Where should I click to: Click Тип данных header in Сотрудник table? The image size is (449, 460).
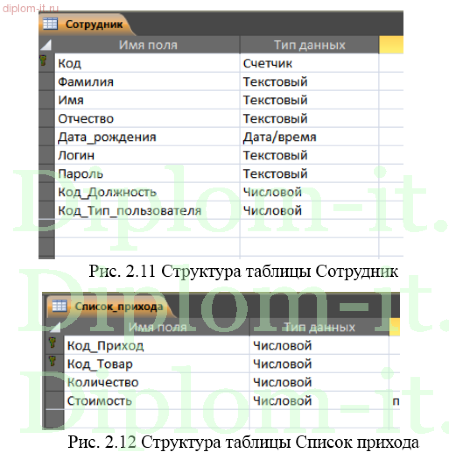(x=309, y=45)
